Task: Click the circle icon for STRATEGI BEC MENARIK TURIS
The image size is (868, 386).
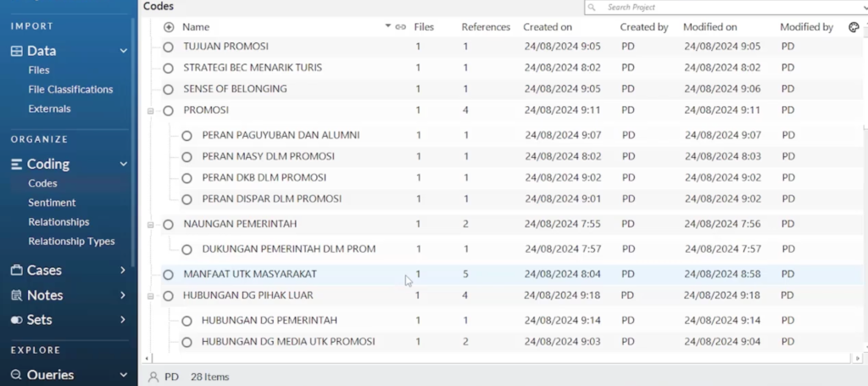Action: [x=169, y=68]
